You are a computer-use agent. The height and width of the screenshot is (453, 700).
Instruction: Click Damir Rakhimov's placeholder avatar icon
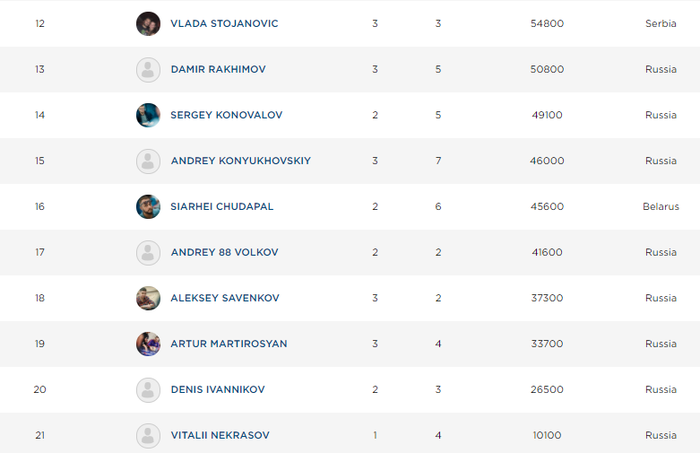tap(148, 69)
